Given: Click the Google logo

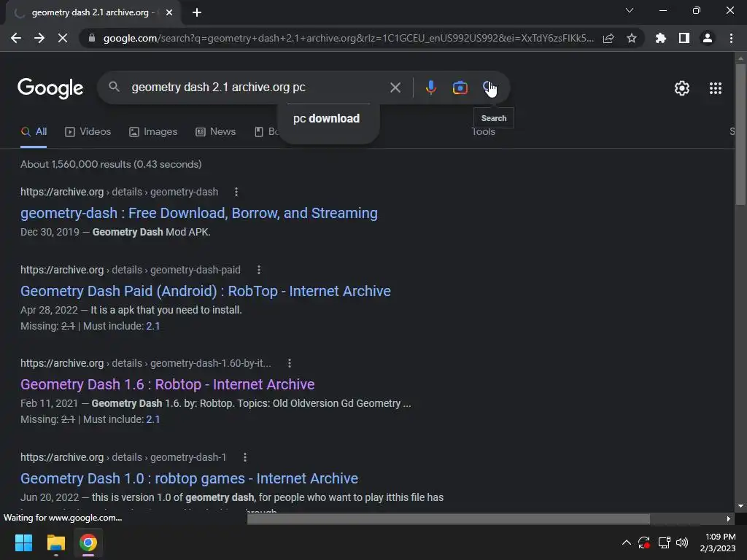Looking at the screenshot, I should 50,88.
